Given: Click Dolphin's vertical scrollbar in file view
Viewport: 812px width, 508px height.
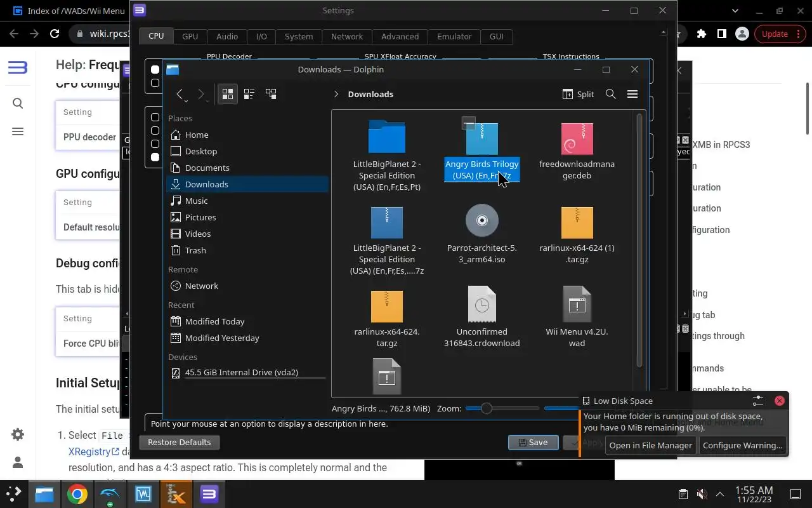Looking at the screenshot, I should (x=640, y=240).
